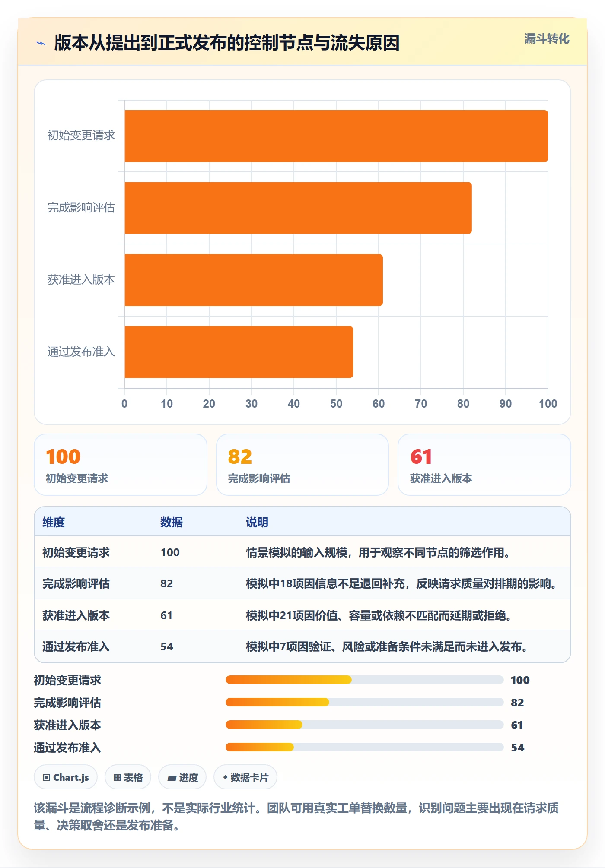Select the 表格 tag chip

click(128, 777)
